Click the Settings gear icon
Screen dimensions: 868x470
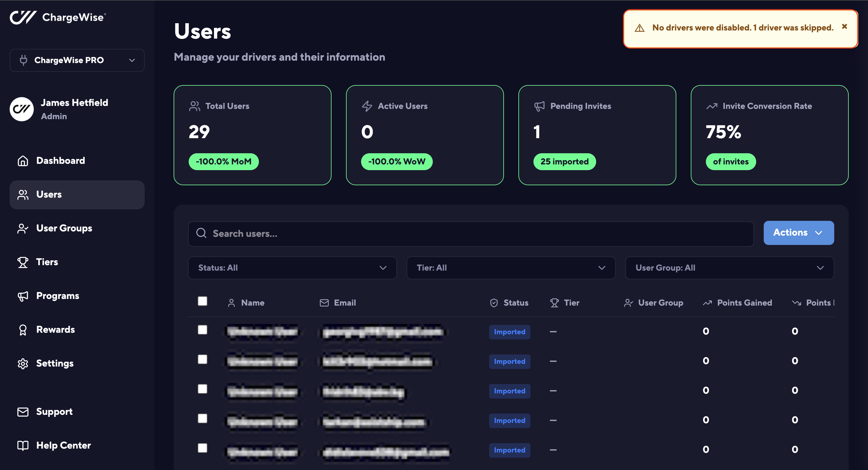point(23,364)
